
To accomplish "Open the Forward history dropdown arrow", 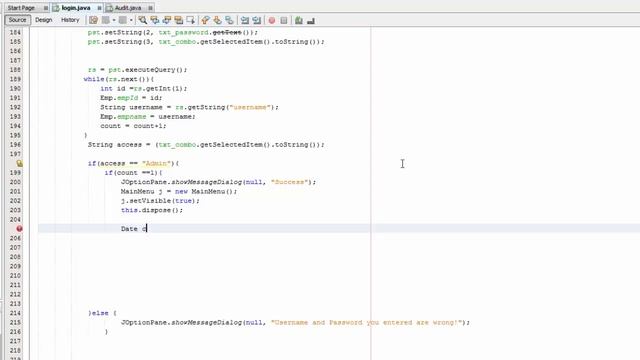I will point(131,20).
